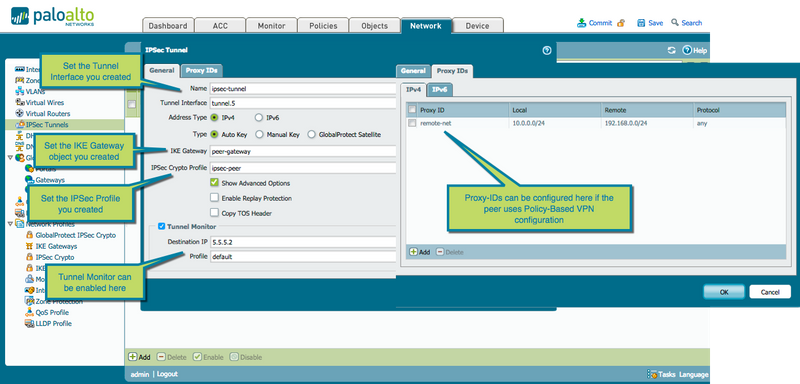Image resolution: width=800 pixels, height=384 pixels.
Task: Click the Logout link
Action: pyautogui.click(x=167, y=374)
